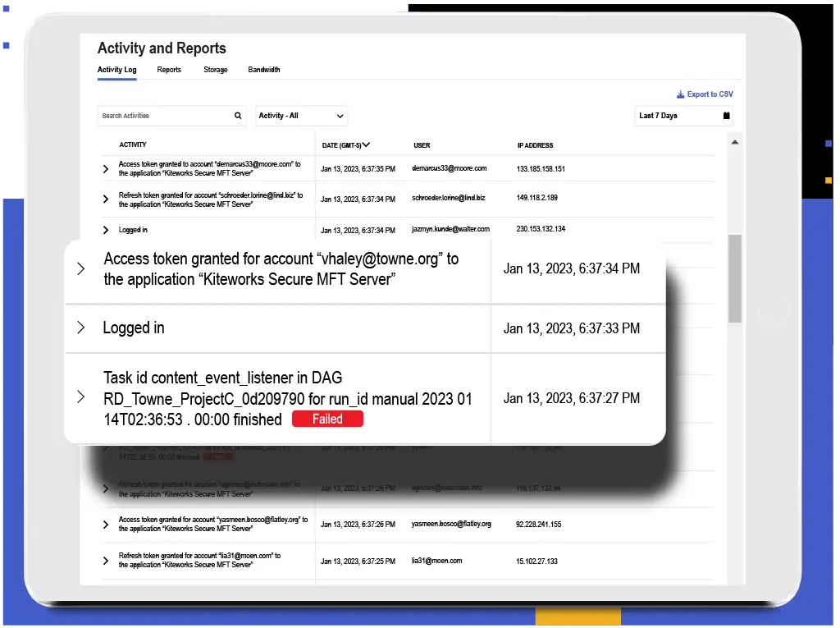Click the user lia31@moen.com cell

[436, 561]
